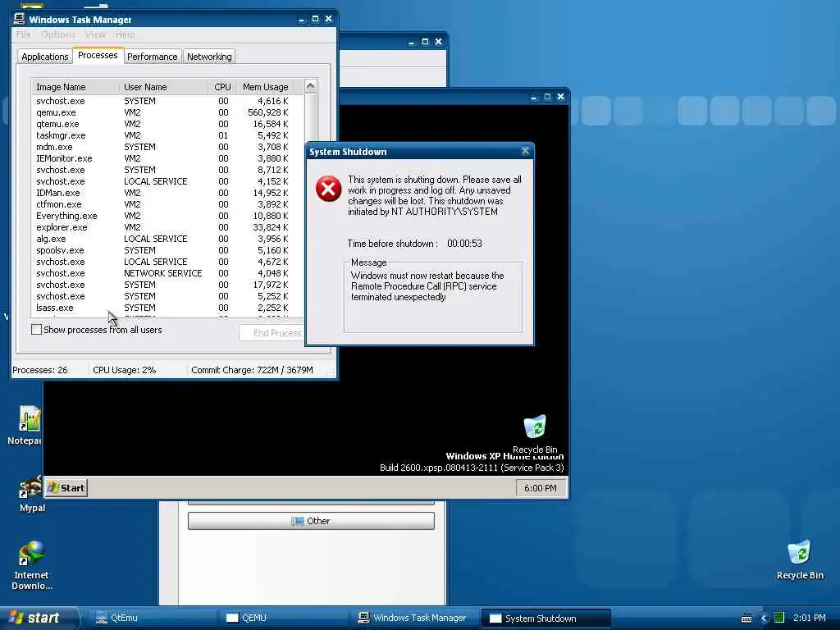Open the Help menu in Task Manager
This screenshot has width=840, height=630.
point(126,34)
